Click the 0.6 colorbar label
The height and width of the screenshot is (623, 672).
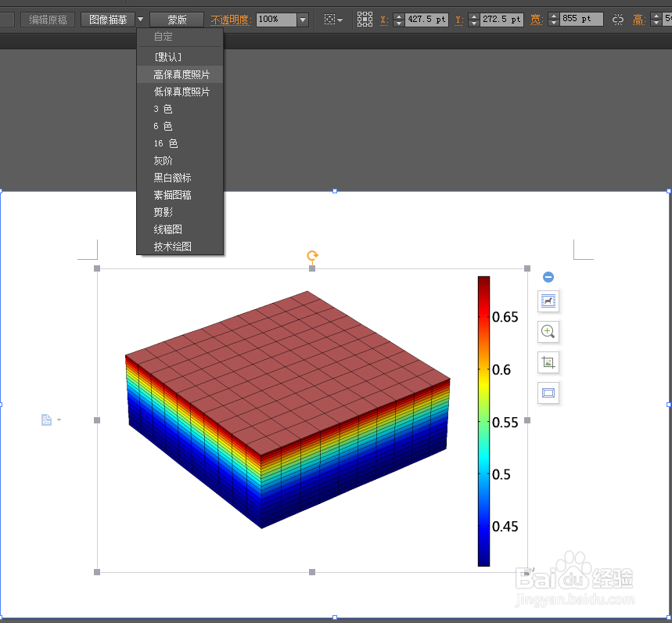coord(501,369)
